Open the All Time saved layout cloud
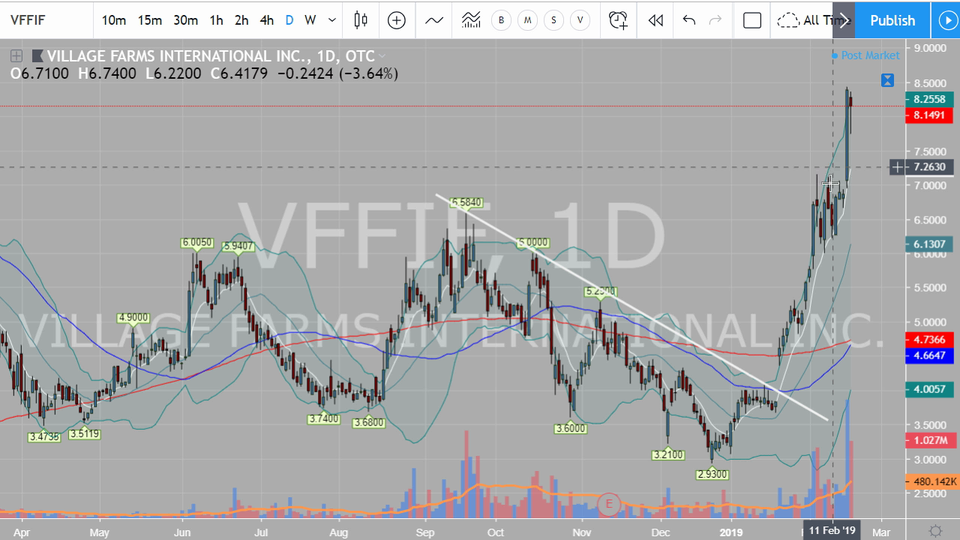Viewport: 960px width, 540px height. tap(805, 20)
